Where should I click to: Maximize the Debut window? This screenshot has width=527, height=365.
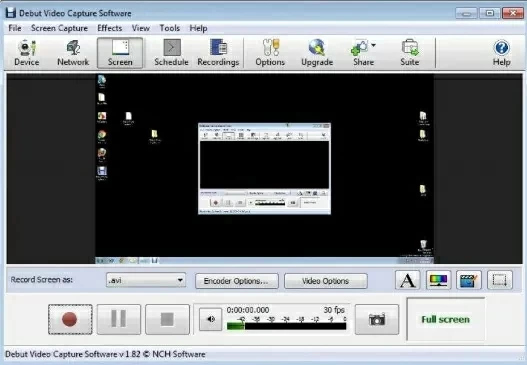489,13
